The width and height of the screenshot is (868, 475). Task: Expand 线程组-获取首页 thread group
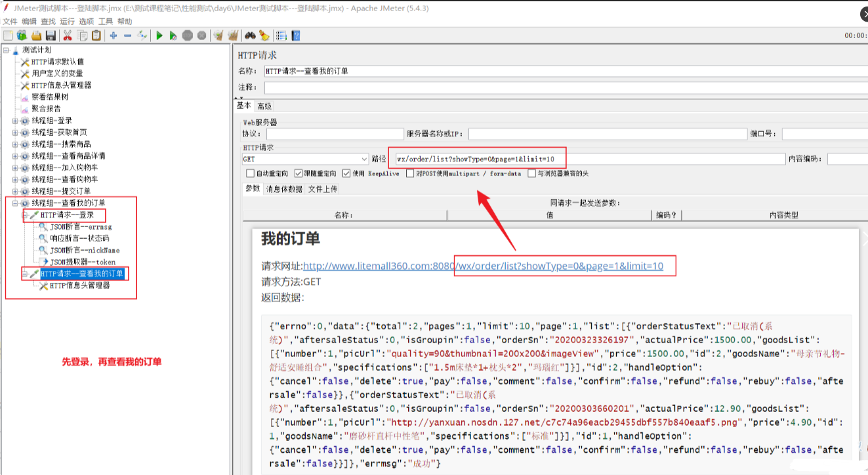coord(15,133)
